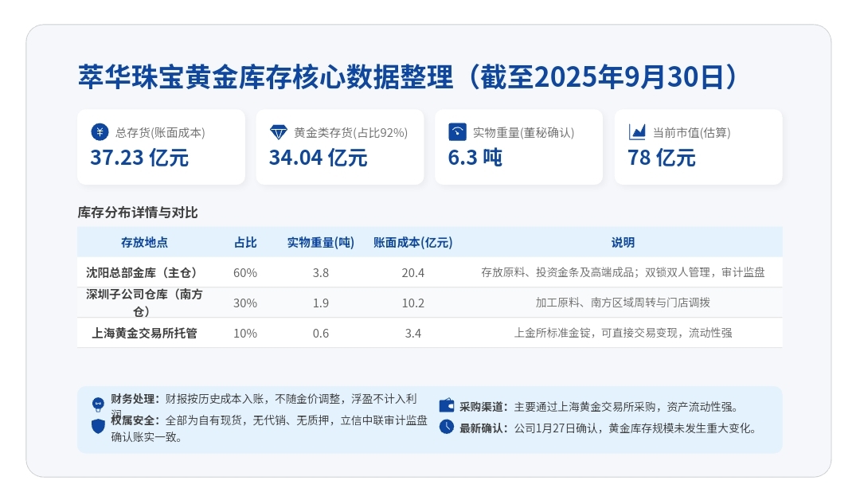
Task: Click the 占比 column header
Action: 245,242
